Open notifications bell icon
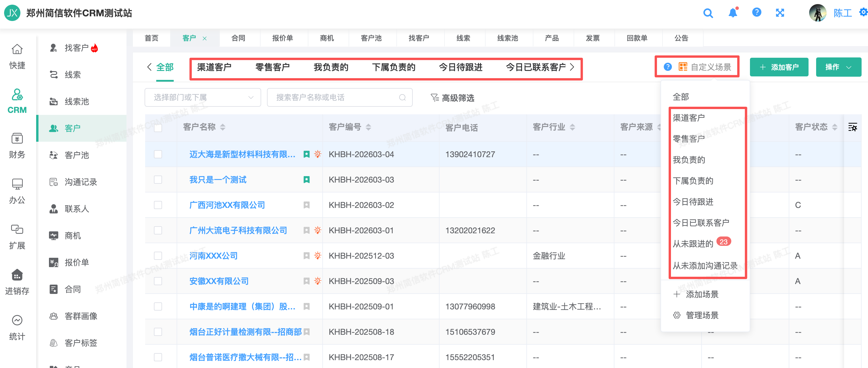This screenshot has height=368, width=868. 733,13
